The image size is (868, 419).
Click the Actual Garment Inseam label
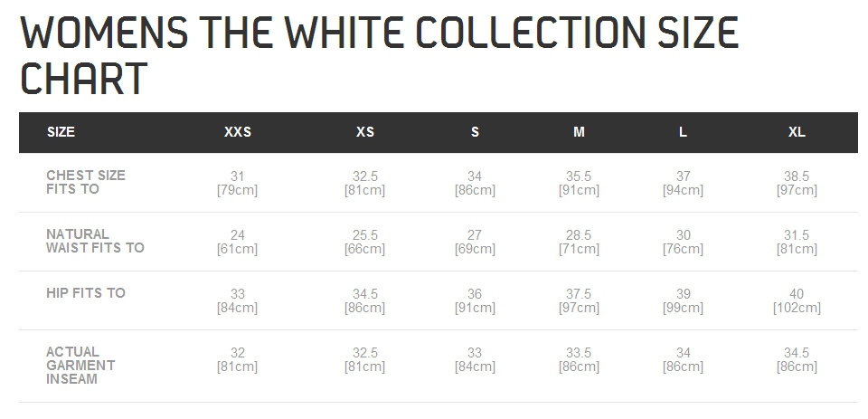click(x=80, y=366)
